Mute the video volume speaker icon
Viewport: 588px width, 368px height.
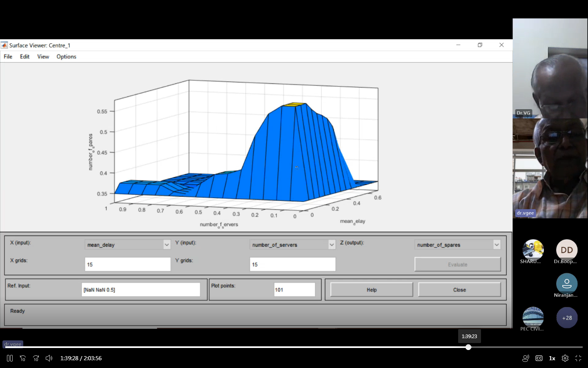pyautogui.click(x=49, y=358)
